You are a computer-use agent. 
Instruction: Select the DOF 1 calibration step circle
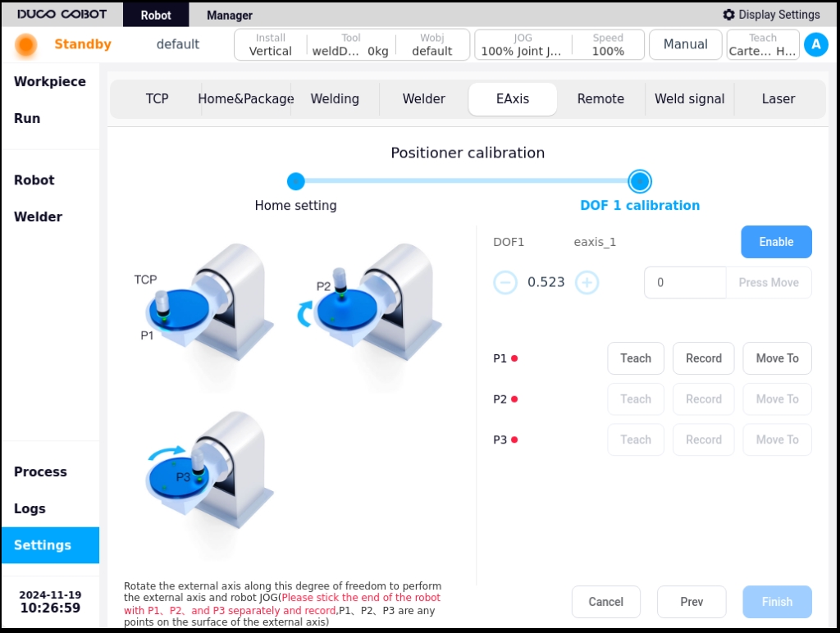(x=640, y=181)
